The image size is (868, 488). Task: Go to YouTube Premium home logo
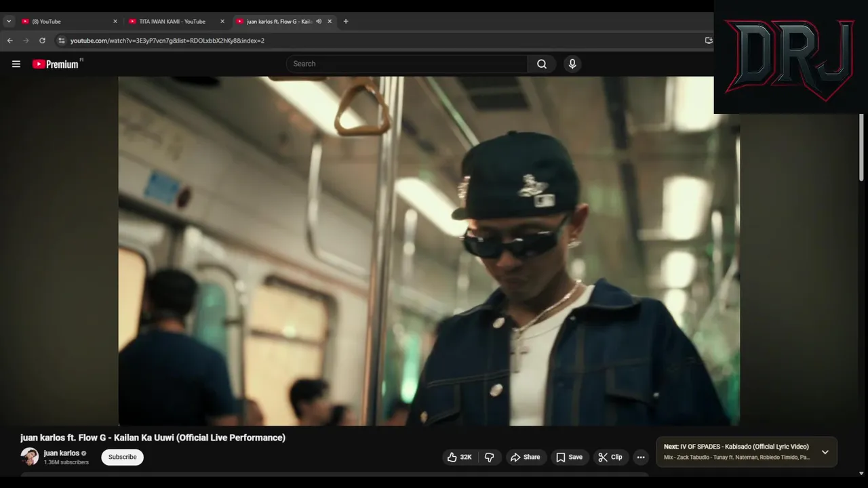pyautogui.click(x=57, y=64)
